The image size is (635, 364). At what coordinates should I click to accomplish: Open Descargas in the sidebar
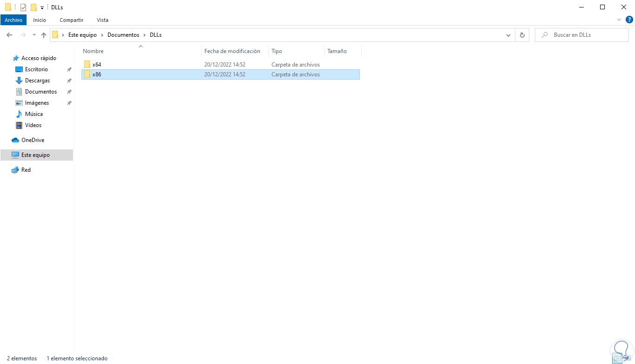(37, 81)
